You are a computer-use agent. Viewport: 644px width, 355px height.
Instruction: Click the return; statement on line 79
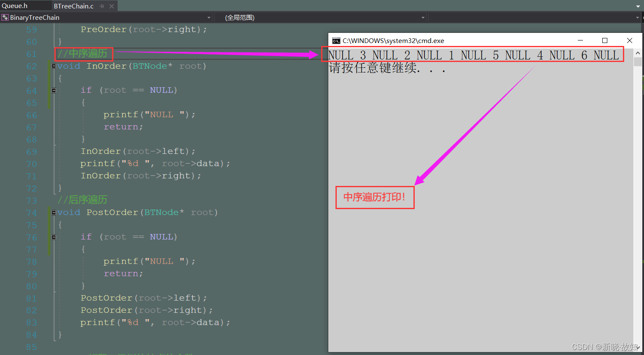pos(123,274)
